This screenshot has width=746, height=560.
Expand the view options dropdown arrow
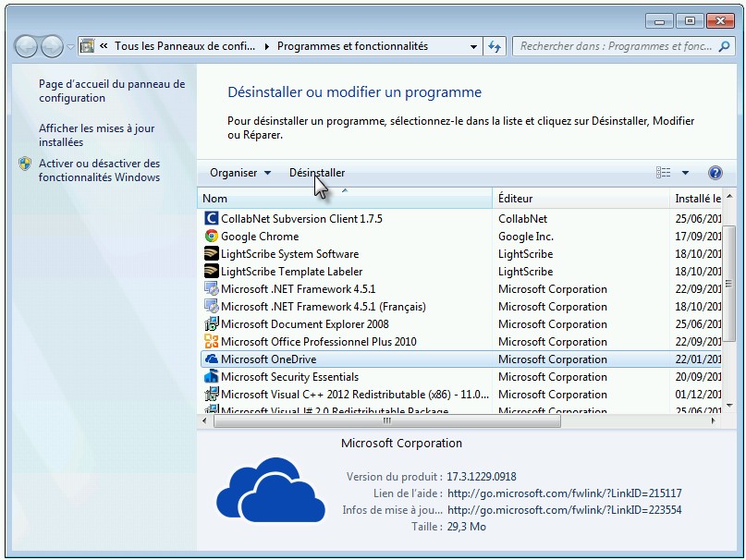tap(686, 173)
